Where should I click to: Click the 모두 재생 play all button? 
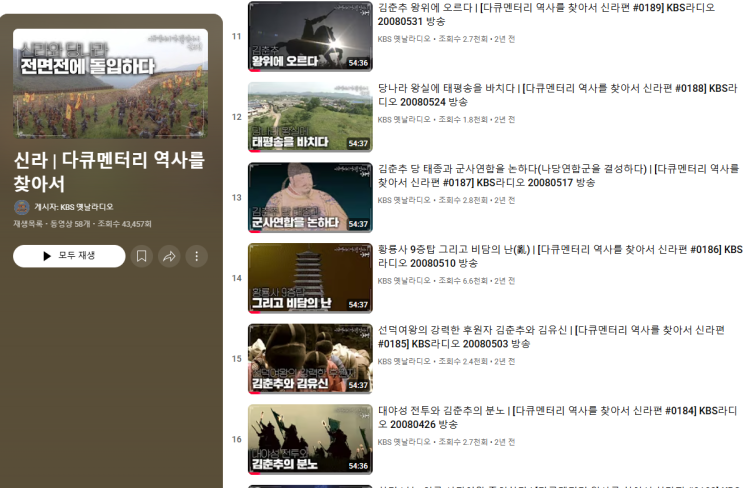[69, 256]
